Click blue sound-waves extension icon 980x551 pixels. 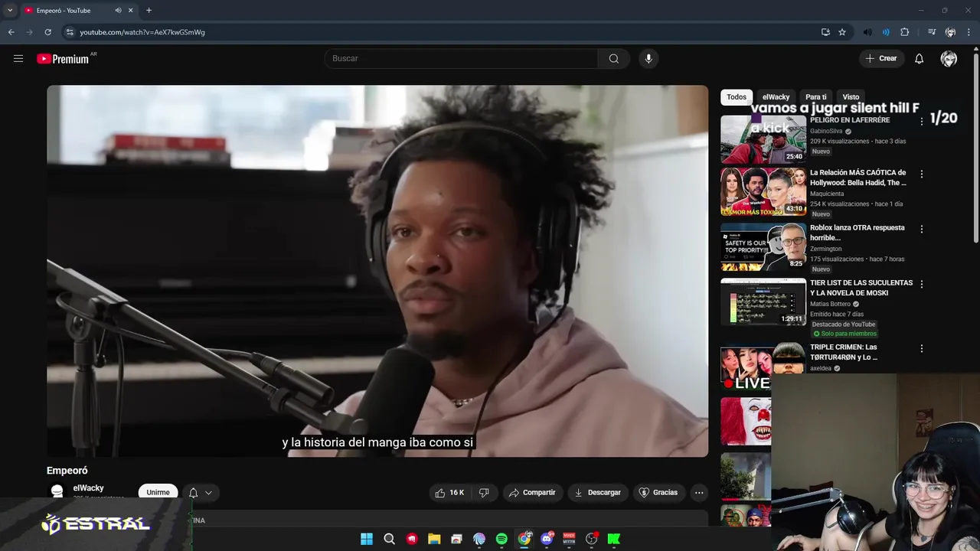[x=886, y=32]
